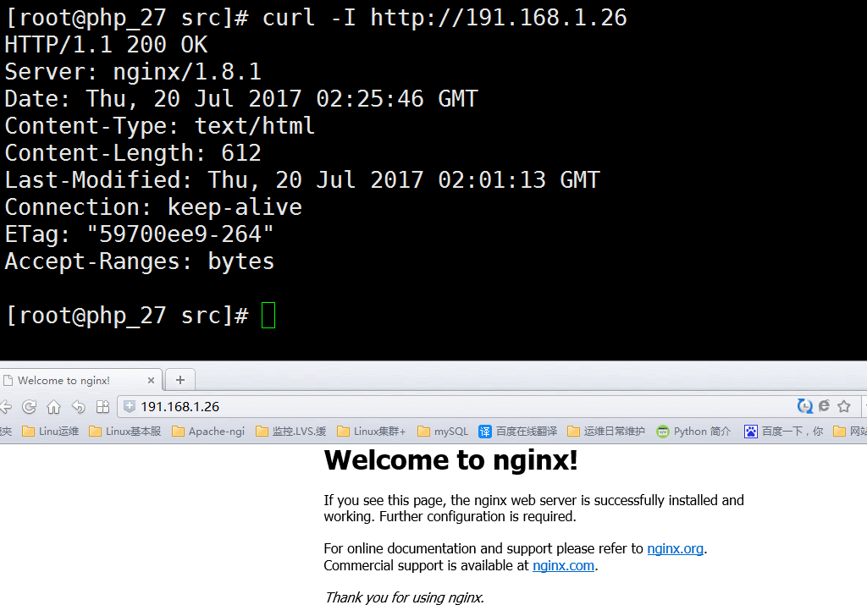
Task: Follow the nginx.com link
Action: point(563,566)
